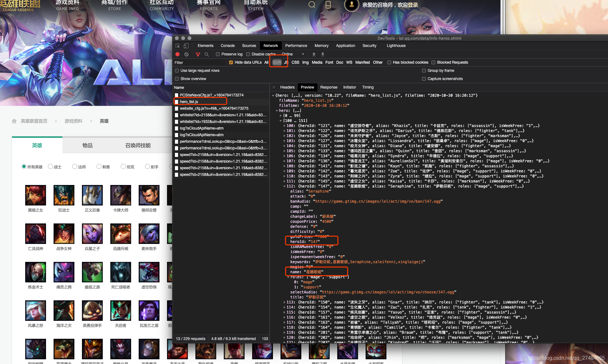Check the Blocked Requests option
This screenshot has width=608, height=364.
[433, 62]
